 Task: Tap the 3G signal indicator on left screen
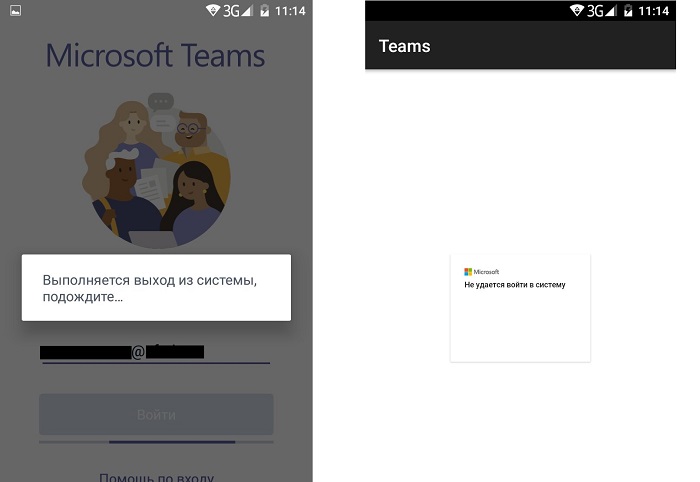pos(238,10)
